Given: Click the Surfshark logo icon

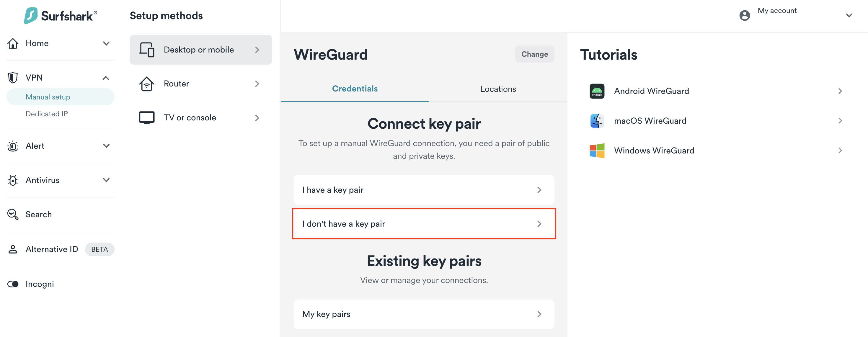Looking at the screenshot, I should (31, 15).
